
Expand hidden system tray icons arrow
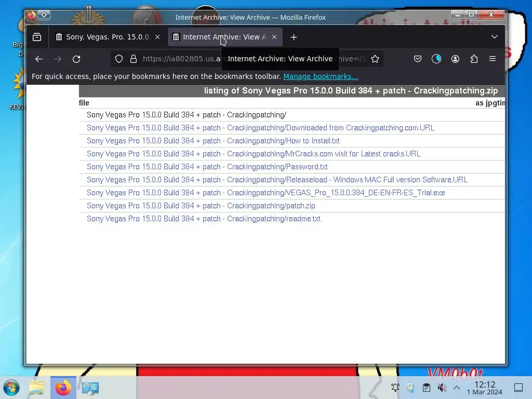[457, 388]
